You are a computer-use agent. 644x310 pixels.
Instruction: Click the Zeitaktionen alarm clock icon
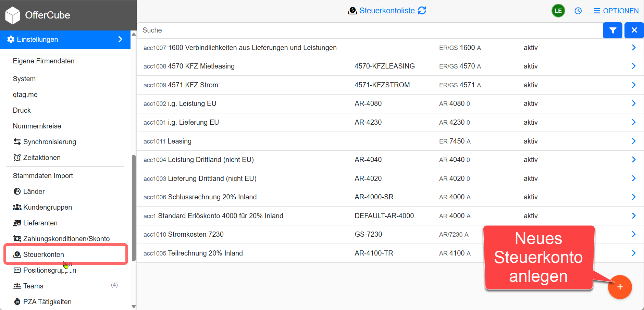click(17, 157)
